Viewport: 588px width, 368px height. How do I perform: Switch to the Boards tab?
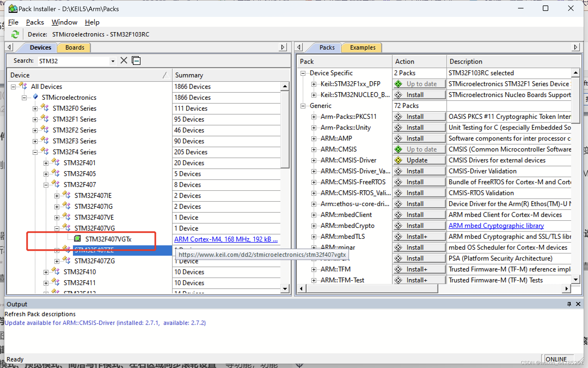point(75,47)
